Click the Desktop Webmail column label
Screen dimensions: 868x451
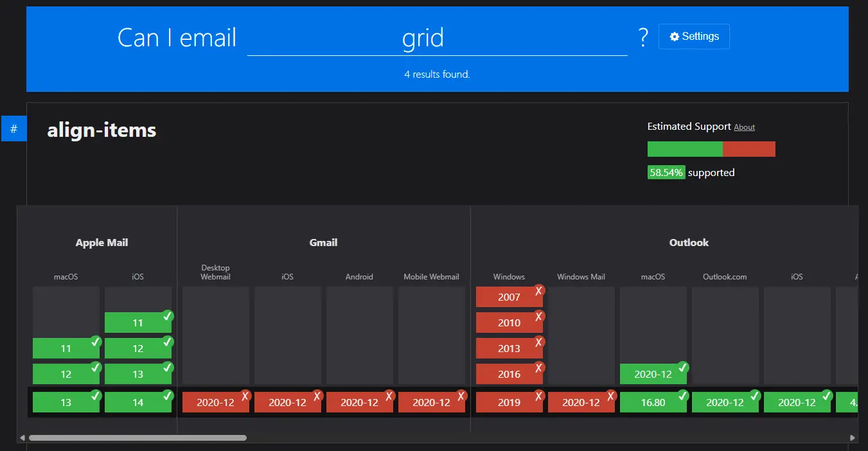pos(215,272)
